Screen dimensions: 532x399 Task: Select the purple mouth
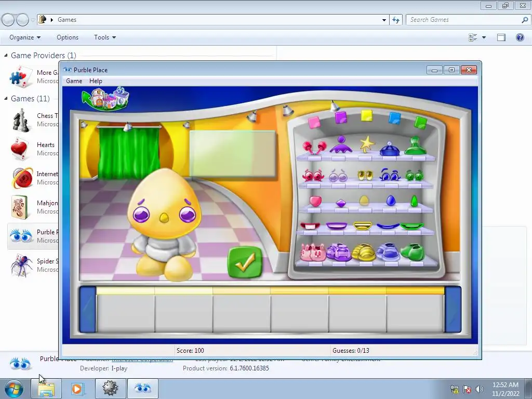pyautogui.click(x=337, y=225)
